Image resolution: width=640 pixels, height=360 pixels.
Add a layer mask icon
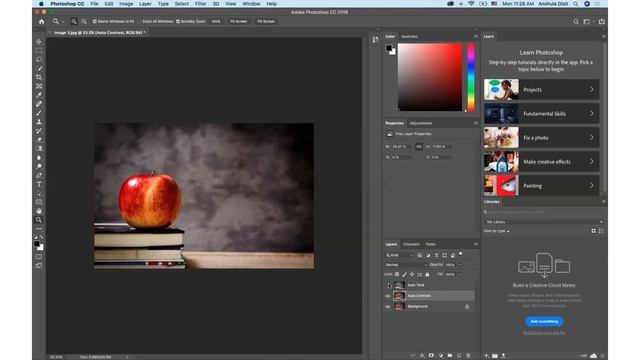pyautogui.click(x=431, y=356)
